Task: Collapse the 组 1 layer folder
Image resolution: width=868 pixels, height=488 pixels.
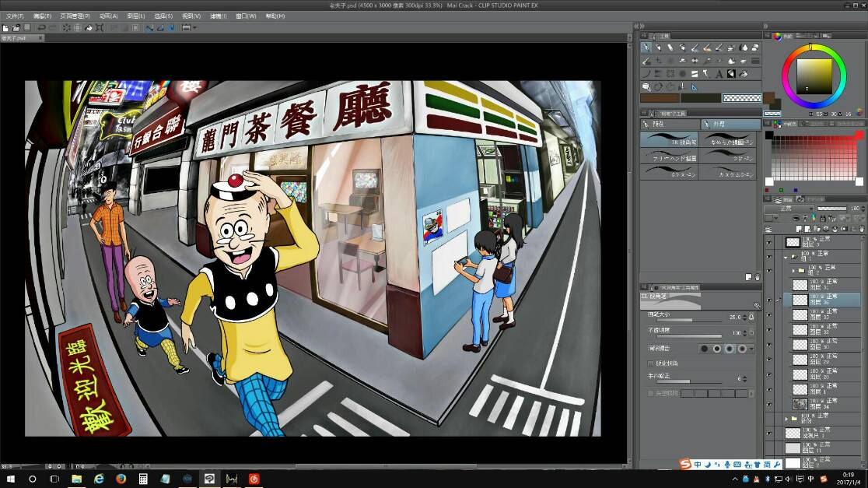Action: pos(786,257)
